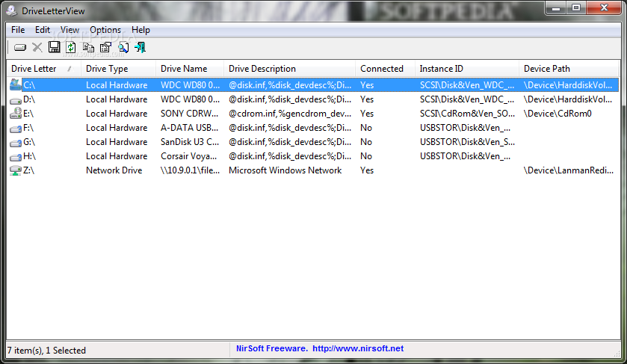This screenshot has height=364, width=627.
Task: Click the F:\ USB drive icon
Action: click(x=15, y=129)
